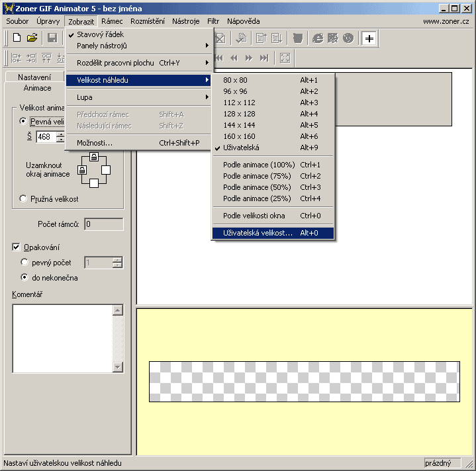This screenshot has width=476, height=471.
Task: Toggle the Opakování checkbox
Action: pos(16,247)
